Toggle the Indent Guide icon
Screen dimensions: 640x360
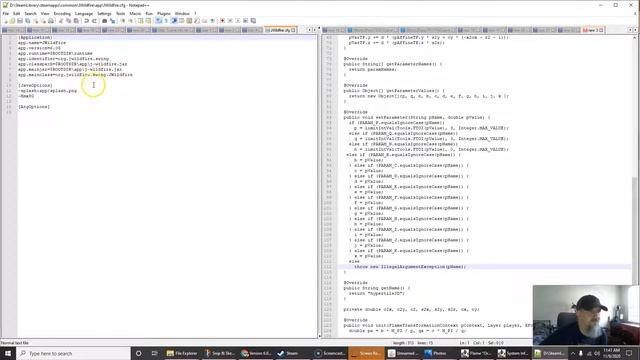tap(174, 20)
